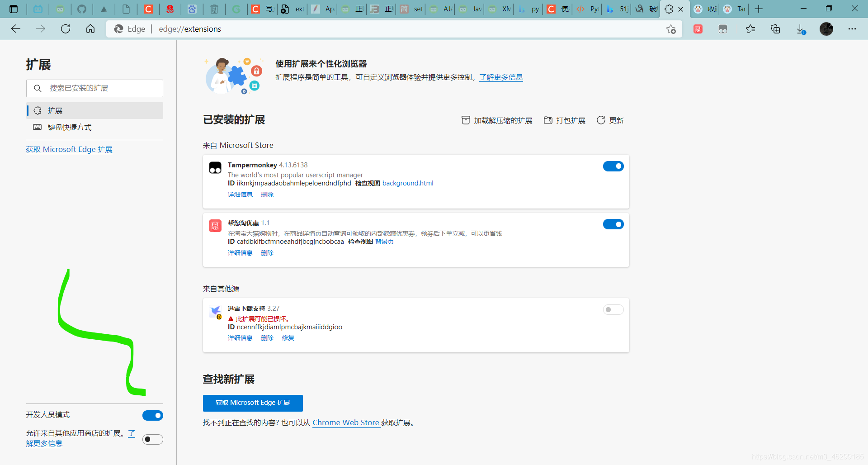
Task: Open sidebar link 获取 Microsoft Edge 扩展
Action: [69, 149]
